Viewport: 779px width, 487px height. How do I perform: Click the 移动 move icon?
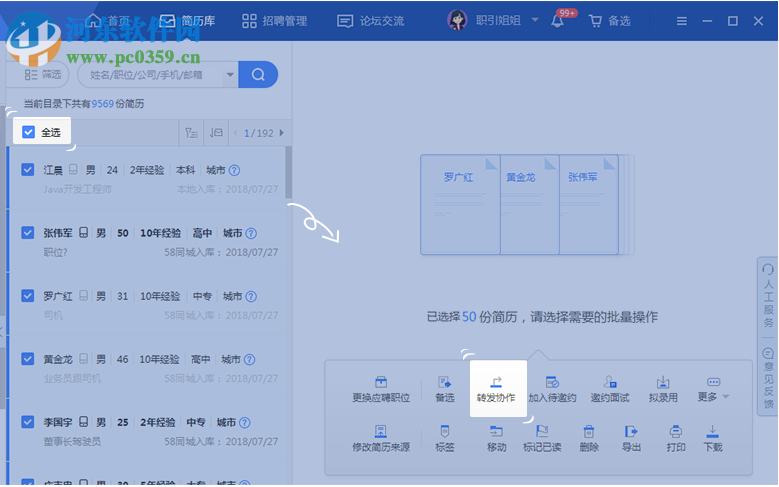(x=496, y=431)
